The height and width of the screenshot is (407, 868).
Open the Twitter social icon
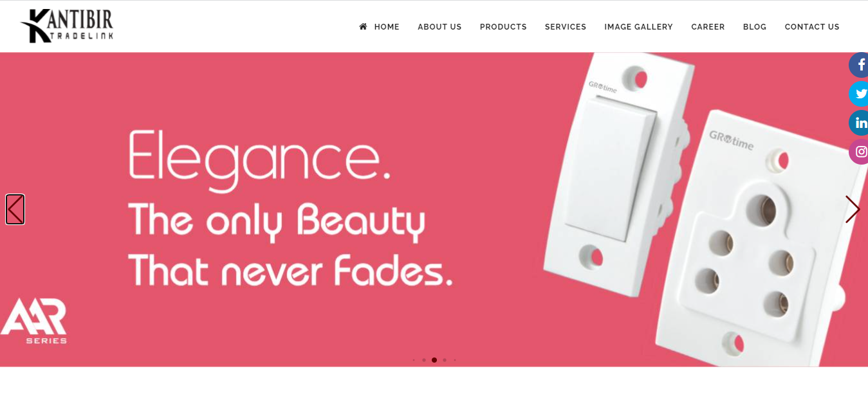[x=859, y=94]
